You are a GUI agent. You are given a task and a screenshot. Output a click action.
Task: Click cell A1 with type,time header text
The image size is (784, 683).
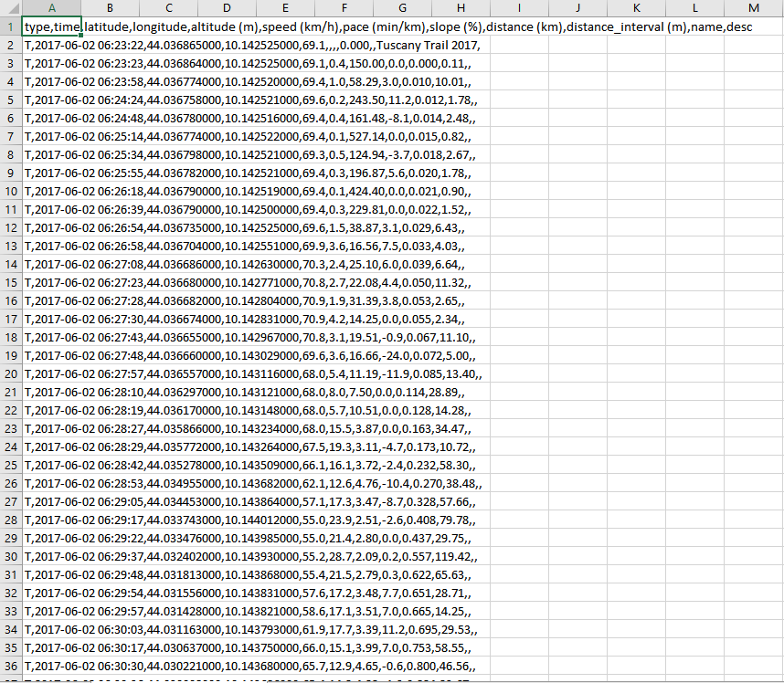coord(51,26)
